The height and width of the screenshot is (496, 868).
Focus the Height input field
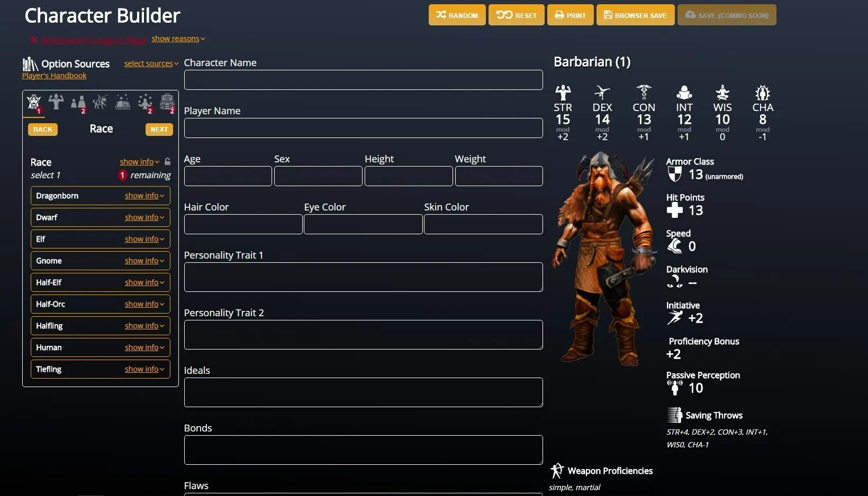pyautogui.click(x=409, y=176)
